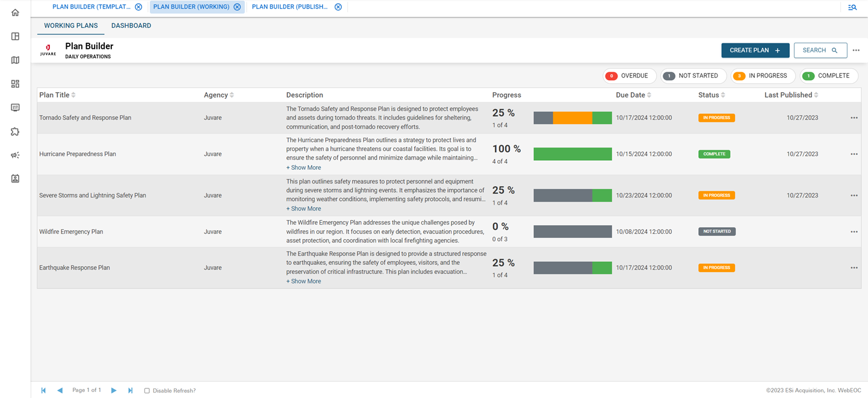Toggle the COMPLETE status filter

pos(829,76)
